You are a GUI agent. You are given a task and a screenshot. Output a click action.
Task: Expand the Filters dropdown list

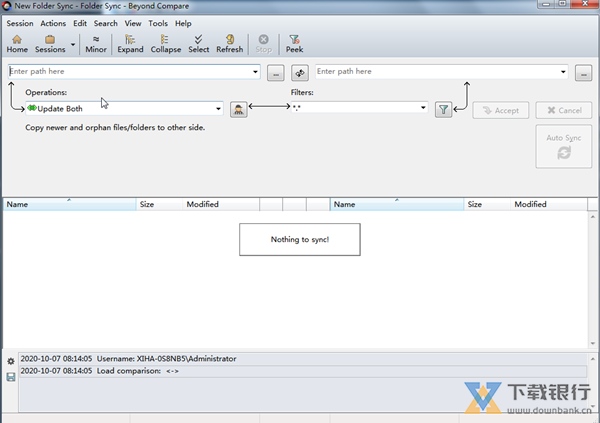click(424, 109)
